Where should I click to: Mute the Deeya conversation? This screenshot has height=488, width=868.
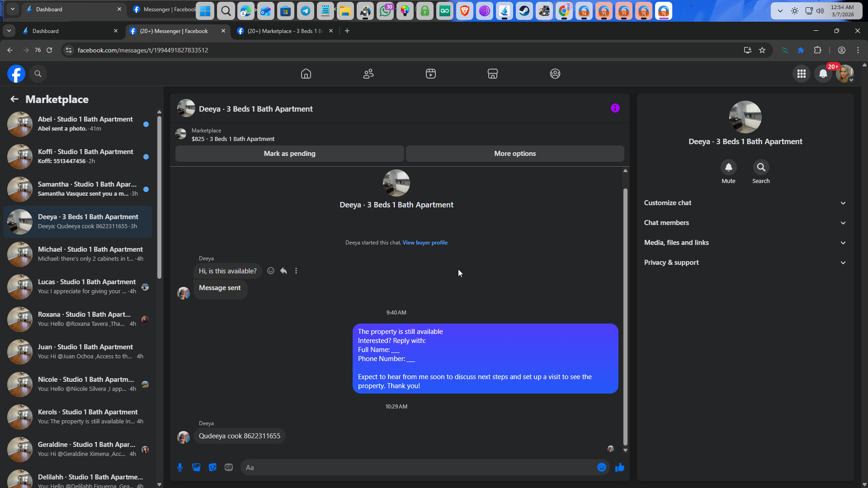tap(728, 168)
